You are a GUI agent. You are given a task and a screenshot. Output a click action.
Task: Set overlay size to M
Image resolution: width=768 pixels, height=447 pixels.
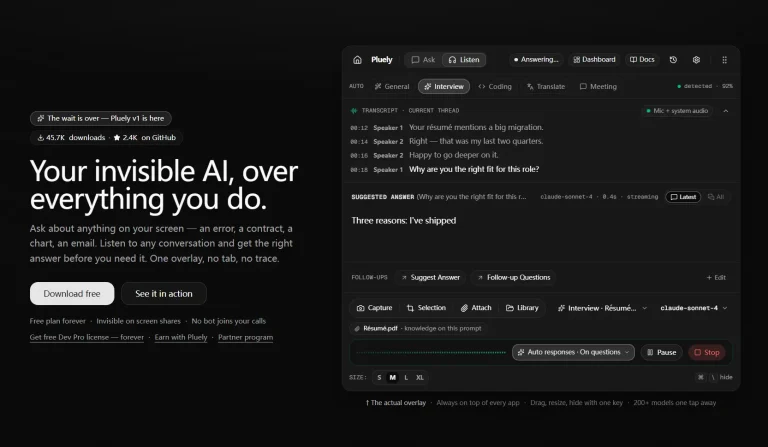(x=392, y=378)
